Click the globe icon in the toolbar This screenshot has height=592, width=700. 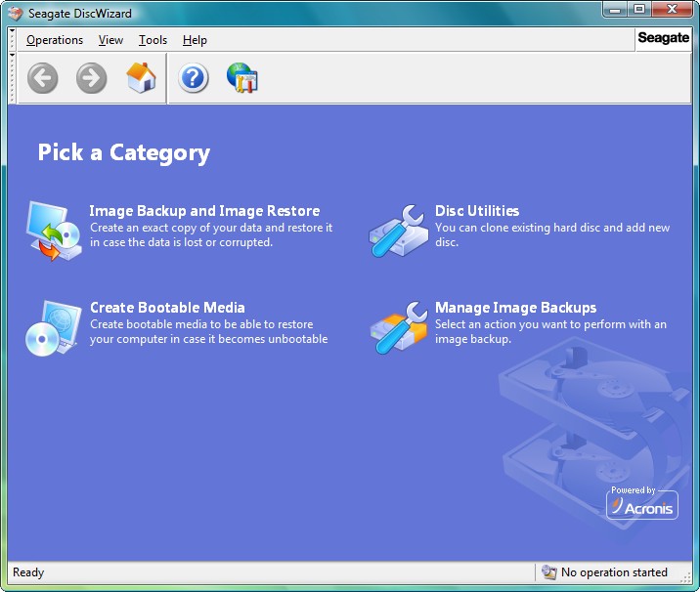coord(241,78)
